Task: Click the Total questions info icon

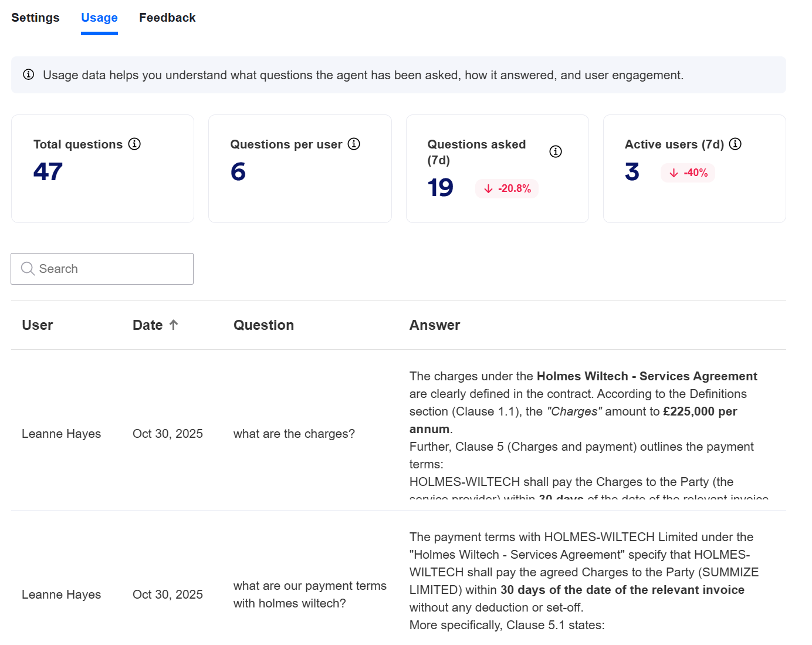Action: 134,144
